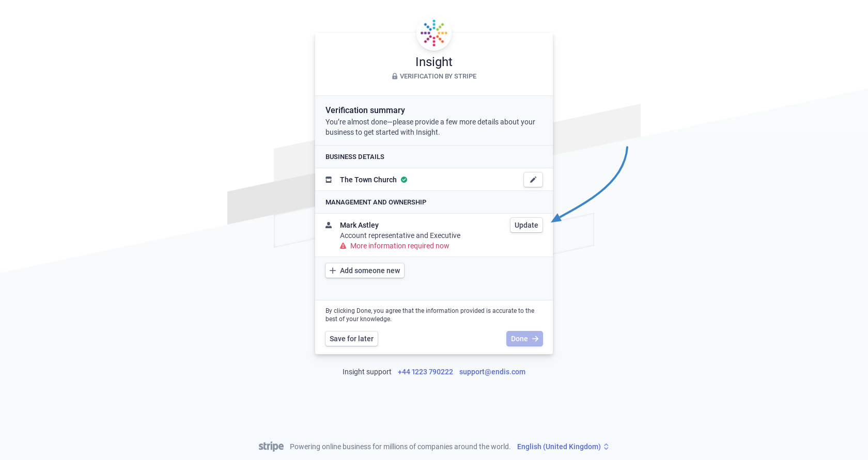The width and height of the screenshot is (868, 460).
Task: Click the pencil edit icon for The Town Church
Action: [x=533, y=180]
